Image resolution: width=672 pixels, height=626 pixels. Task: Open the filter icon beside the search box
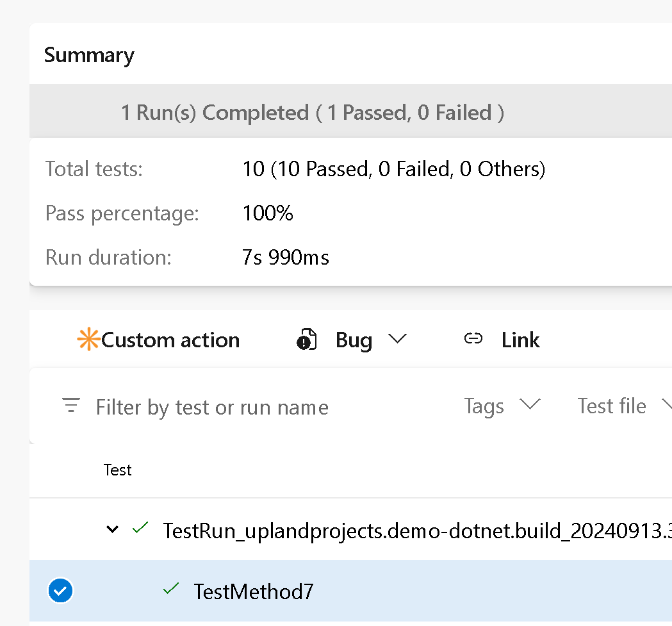click(x=70, y=406)
